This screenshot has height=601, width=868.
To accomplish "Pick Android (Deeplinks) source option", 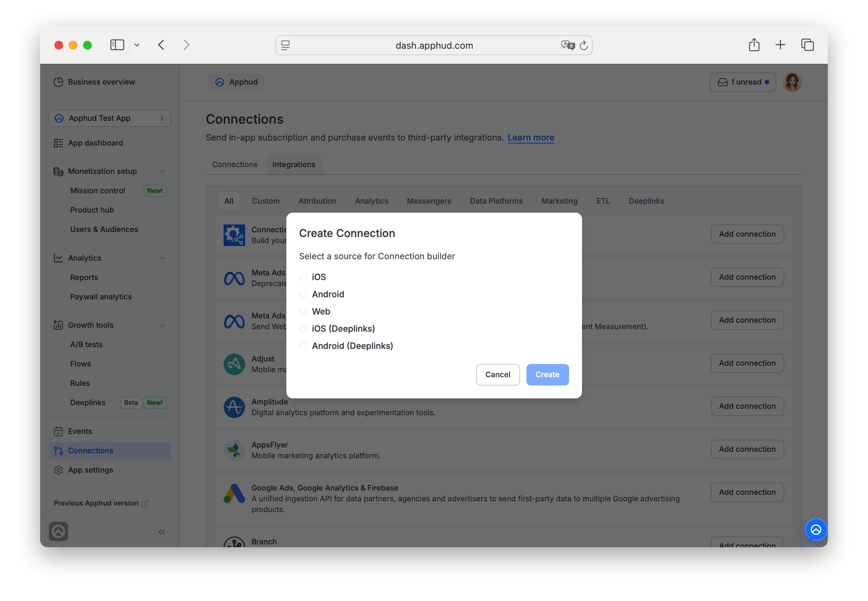I will tap(303, 346).
